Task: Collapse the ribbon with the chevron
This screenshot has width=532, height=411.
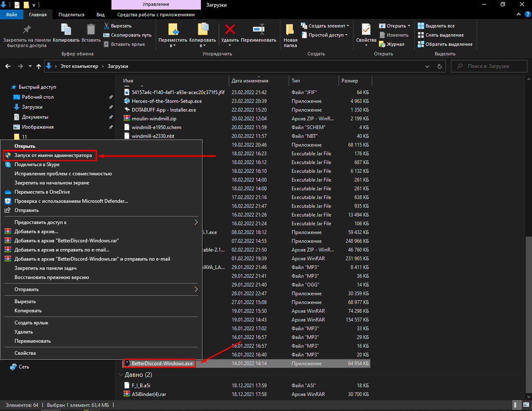Action: [x=519, y=15]
